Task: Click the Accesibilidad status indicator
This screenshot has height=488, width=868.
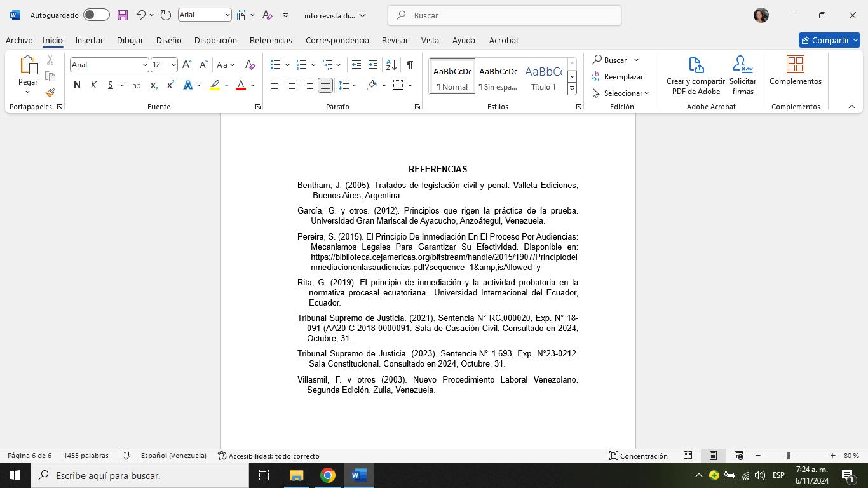Action: click(269, 456)
